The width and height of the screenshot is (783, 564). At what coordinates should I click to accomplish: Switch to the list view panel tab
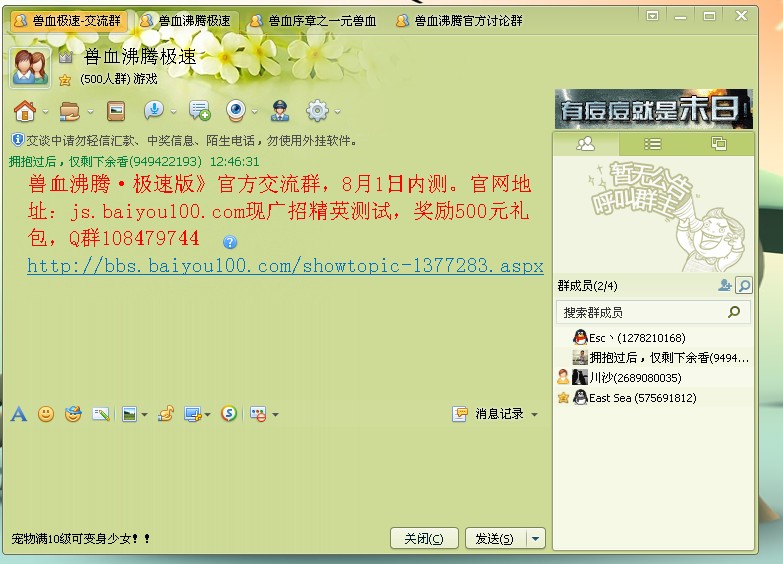(x=652, y=144)
